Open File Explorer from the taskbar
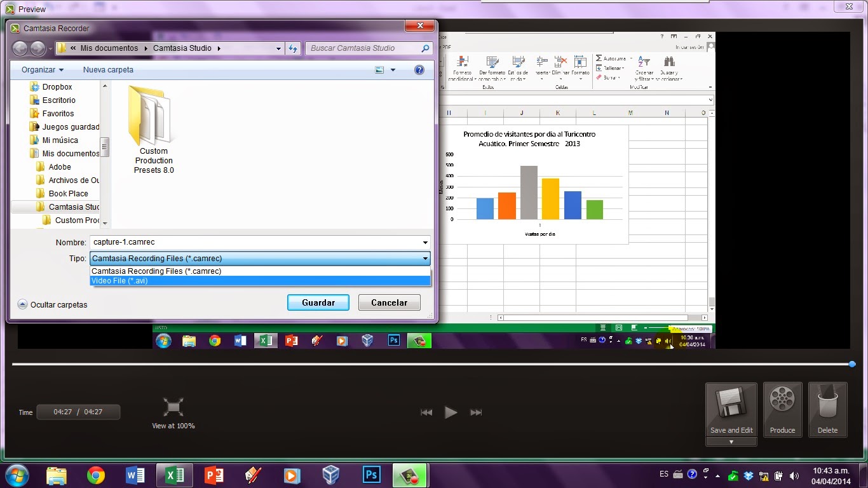Viewport: 868px width, 488px height. 57,475
